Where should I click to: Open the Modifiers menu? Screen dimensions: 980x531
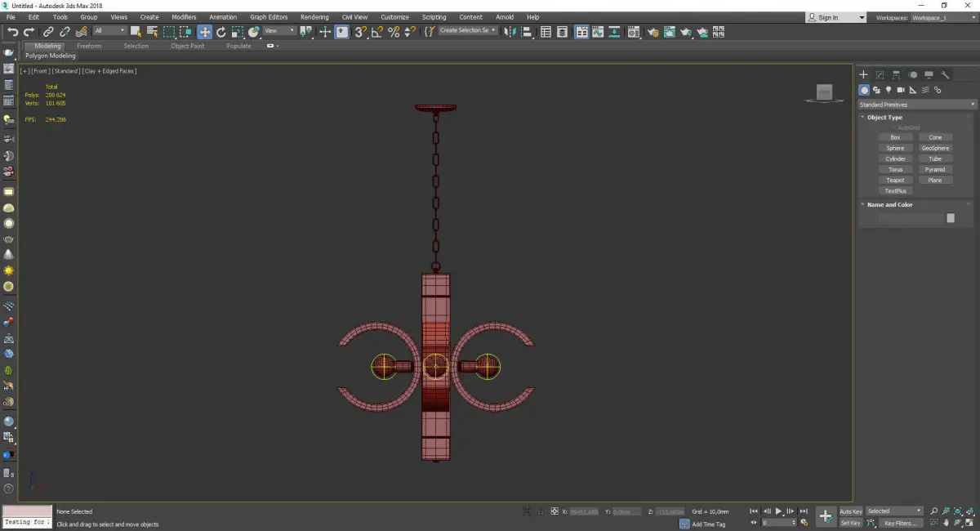coord(184,17)
